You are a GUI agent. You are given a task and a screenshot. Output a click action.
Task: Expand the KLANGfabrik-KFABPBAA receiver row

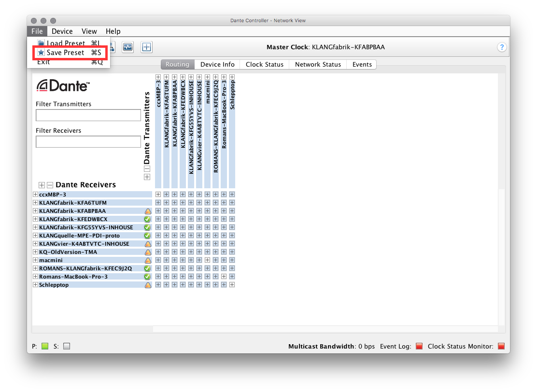click(x=35, y=210)
